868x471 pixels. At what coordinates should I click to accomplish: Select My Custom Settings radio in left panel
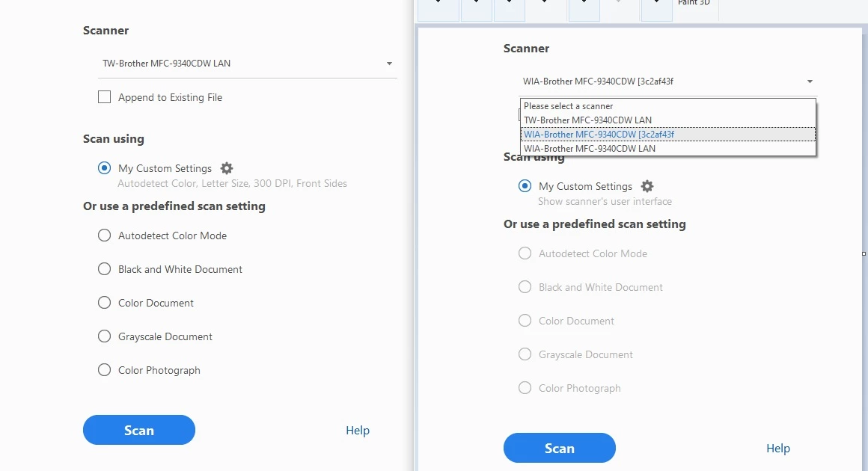click(104, 168)
